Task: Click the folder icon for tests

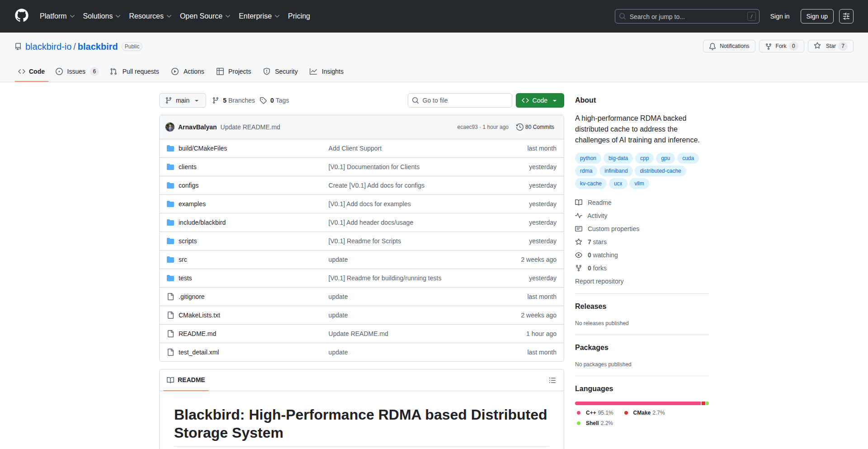Action: pos(170,278)
